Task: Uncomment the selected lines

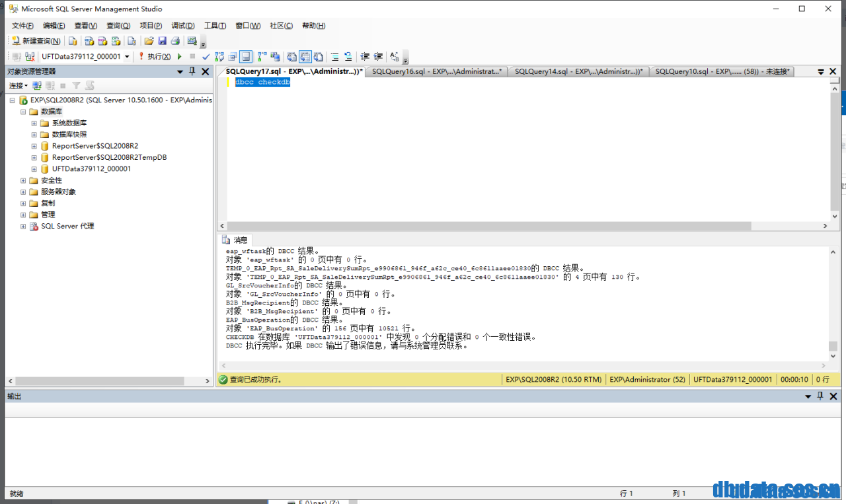Action: pos(348,57)
